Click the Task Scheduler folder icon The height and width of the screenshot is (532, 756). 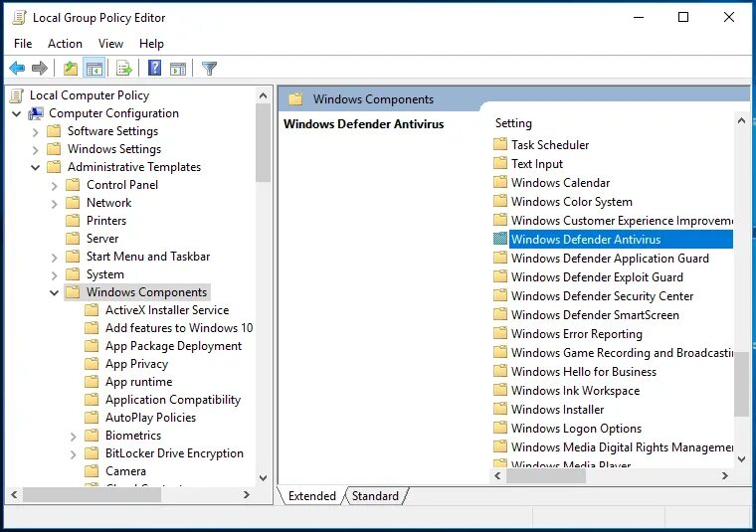pyautogui.click(x=500, y=144)
